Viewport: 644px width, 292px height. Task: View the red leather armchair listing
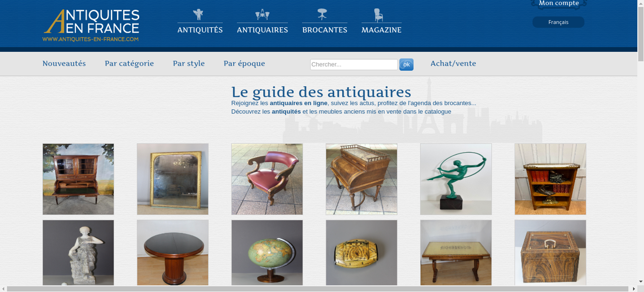click(x=267, y=179)
